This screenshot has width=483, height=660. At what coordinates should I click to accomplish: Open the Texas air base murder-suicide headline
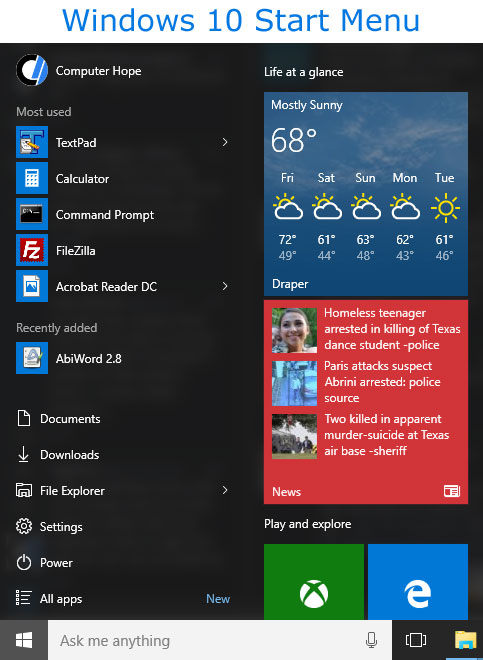tap(387, 435)
